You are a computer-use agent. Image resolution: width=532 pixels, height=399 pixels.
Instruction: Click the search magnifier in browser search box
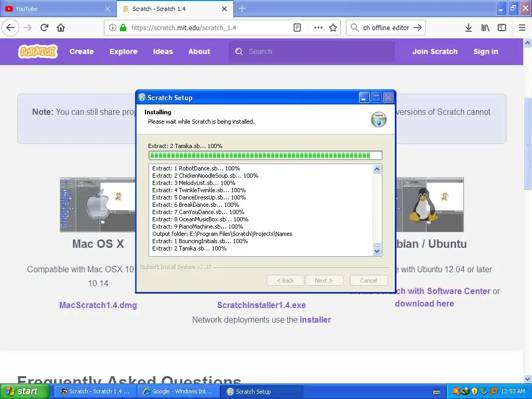(x=354, y=28)
